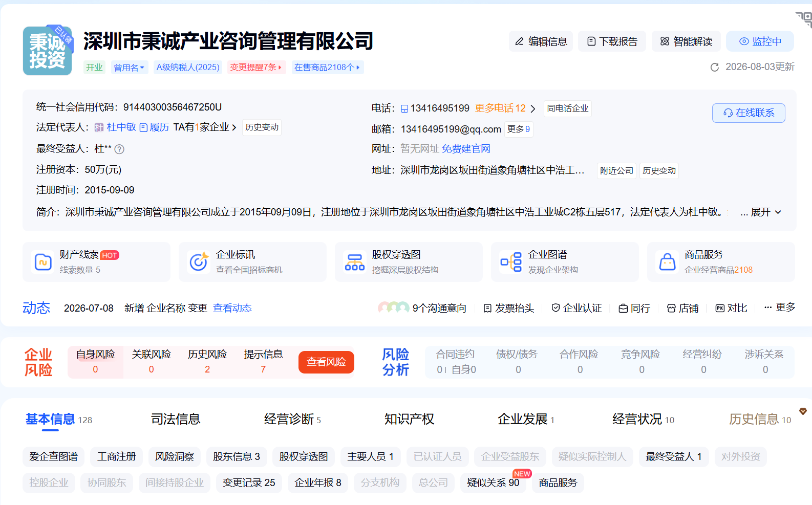Expand the company 简介 with 展开
The width and height of the screenshot is (812, 505).
coord(761,212)
